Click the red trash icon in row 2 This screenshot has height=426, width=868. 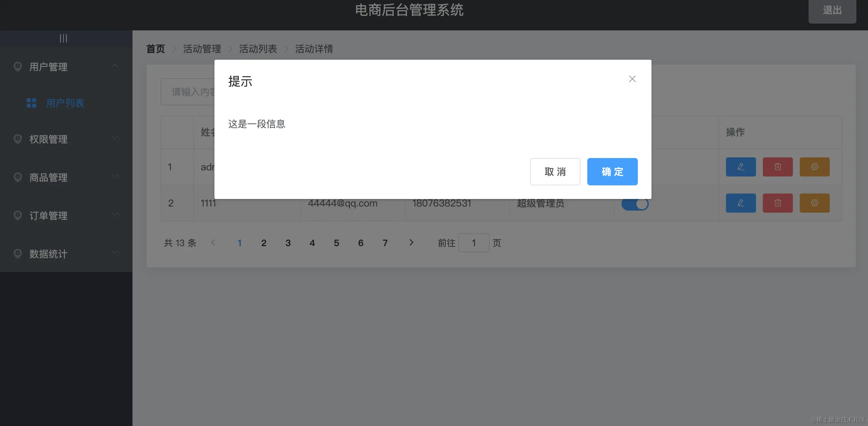(778, 203)
